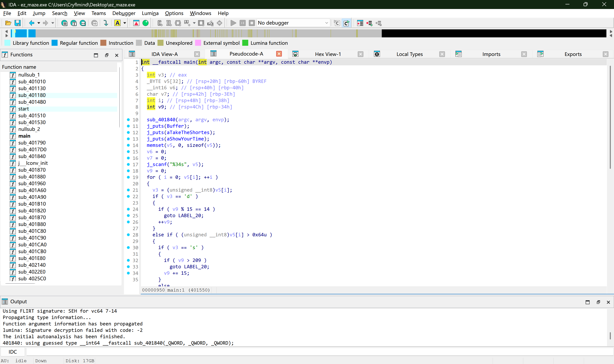
Task: Open the navigate forward history dropdown
Action: 53,23
